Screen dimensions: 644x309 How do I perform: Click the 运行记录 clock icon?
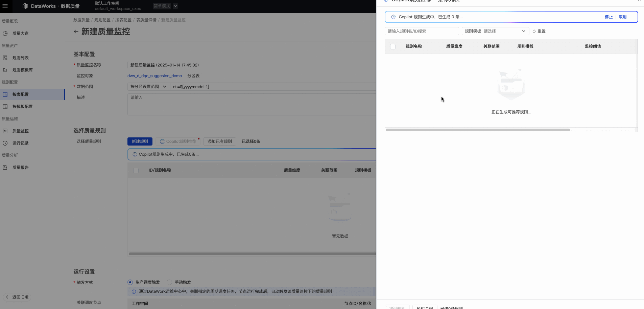5,143
